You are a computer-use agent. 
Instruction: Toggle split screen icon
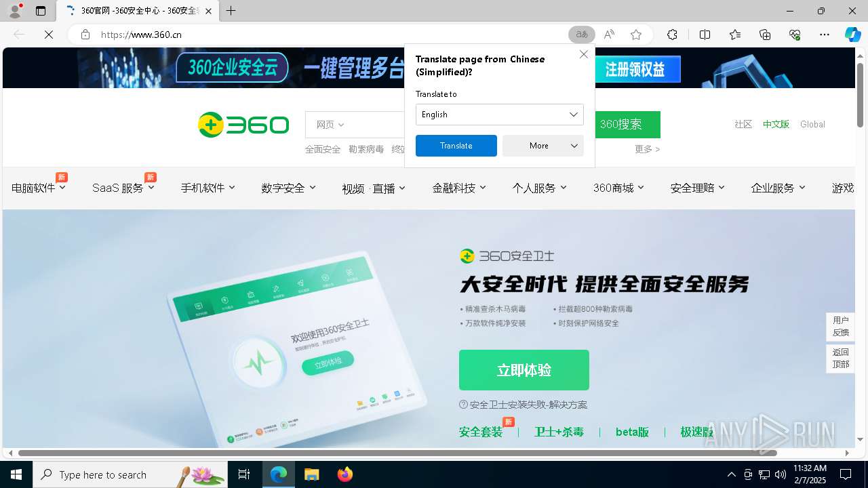(705, 35)
